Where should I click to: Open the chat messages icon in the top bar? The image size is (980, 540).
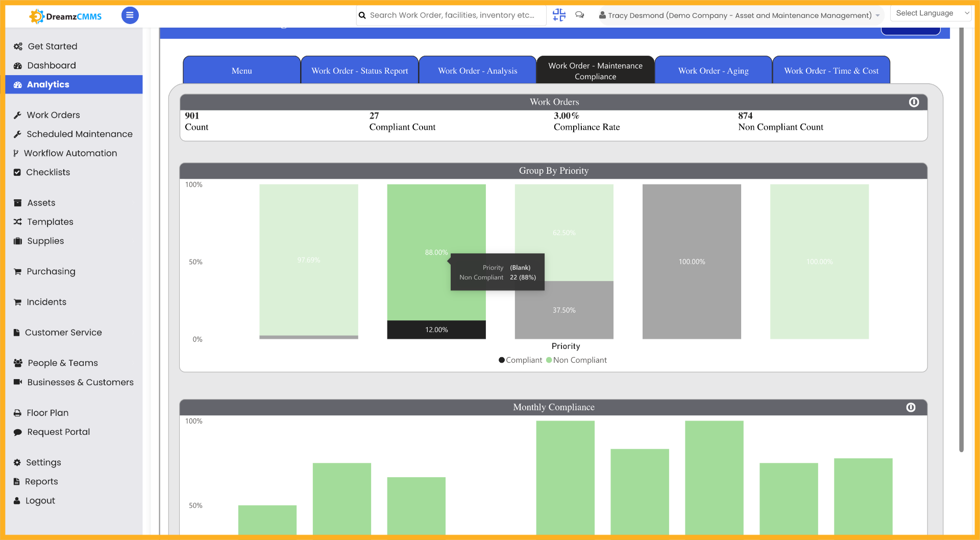click(579, 15)
